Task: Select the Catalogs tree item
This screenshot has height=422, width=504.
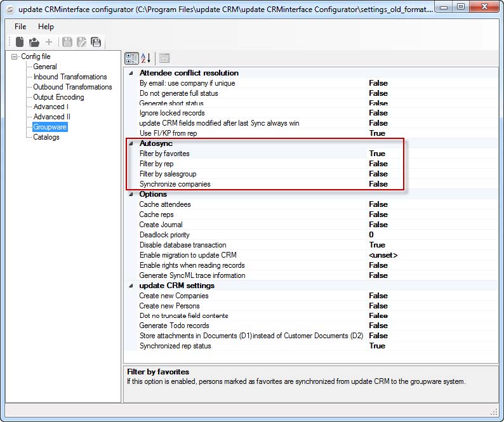Action: click(46, 137)
